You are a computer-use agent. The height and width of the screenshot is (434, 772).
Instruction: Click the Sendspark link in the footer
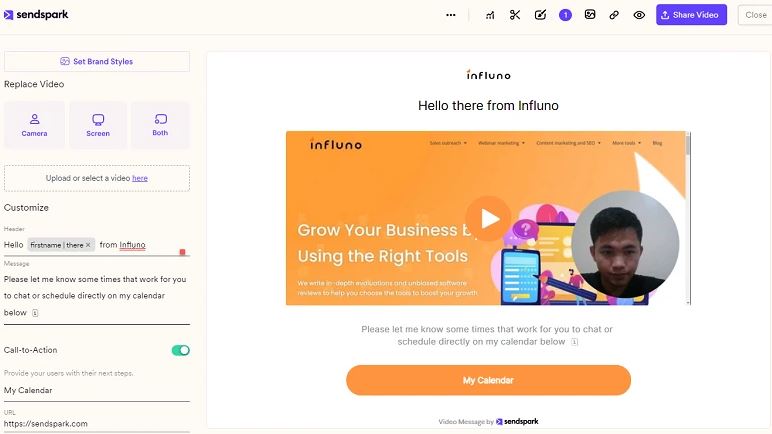(x=517, y=422)
